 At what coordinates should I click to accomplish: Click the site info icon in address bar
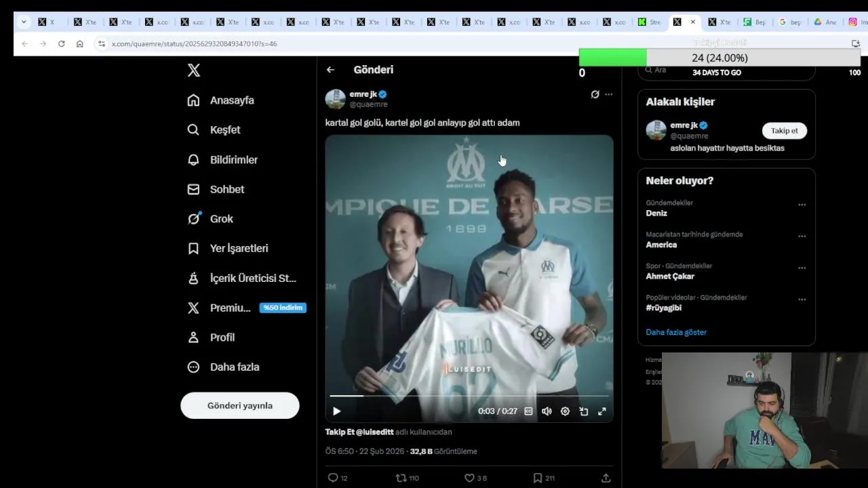point(101,43)
